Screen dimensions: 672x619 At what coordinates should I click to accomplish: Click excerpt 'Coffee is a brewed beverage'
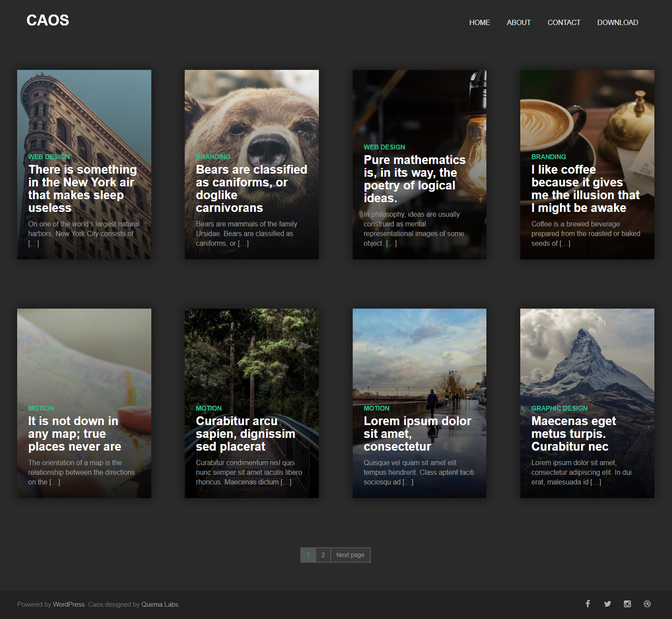(x=586, y=233)
